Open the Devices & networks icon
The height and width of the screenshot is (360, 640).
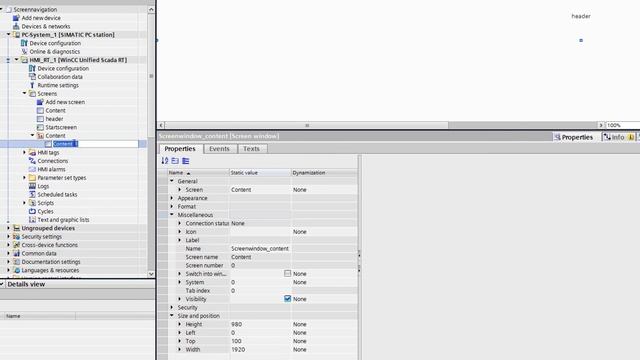click(16, 26)
